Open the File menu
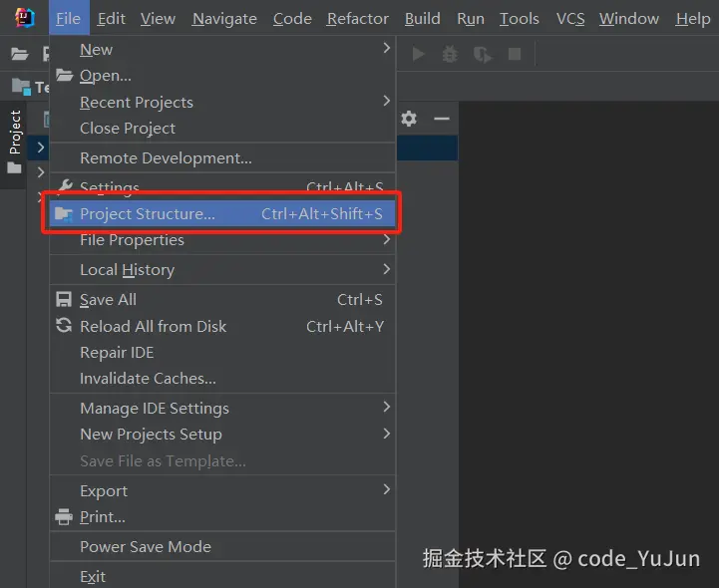719x588 pixels. pos(69,18)
